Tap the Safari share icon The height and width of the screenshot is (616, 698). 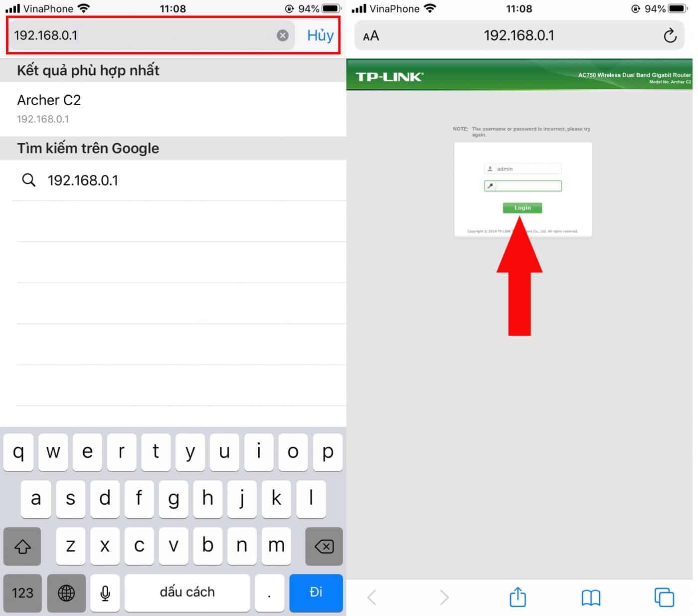(518, 597)
